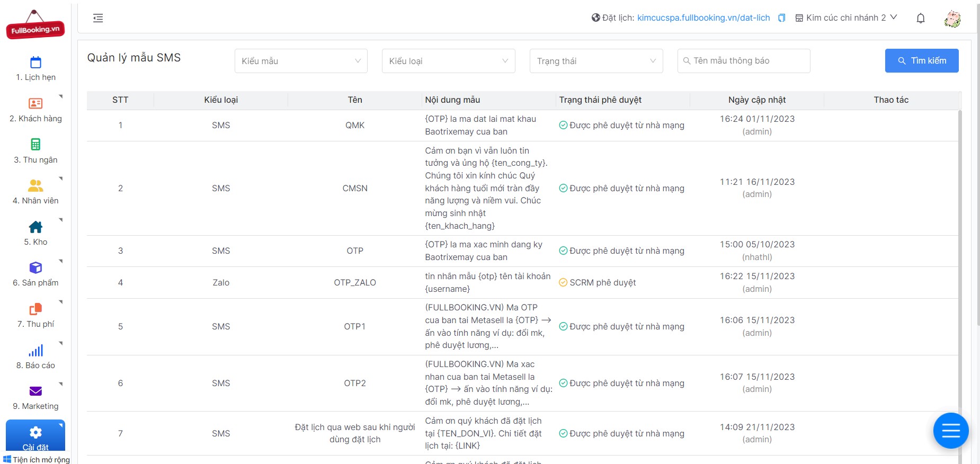Click the Marketing envelope icon
This screenshot has width=980, height=464.
coord(35,391)
